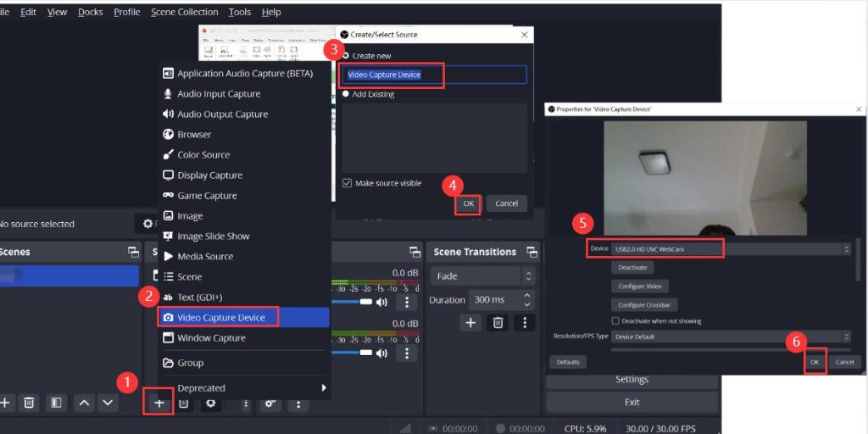The width and height of the screenshot is (868, 434).
Task: Click the Configure Crossbar button
Action: tap(644, 305)
